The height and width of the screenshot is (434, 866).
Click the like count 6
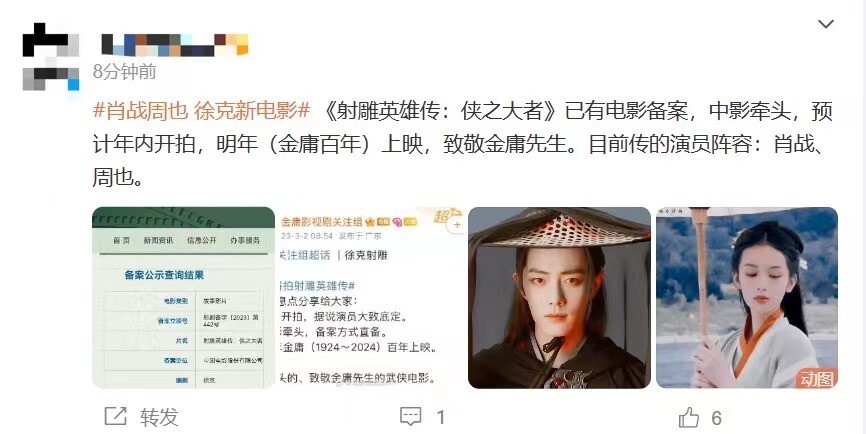click(716, 418)
